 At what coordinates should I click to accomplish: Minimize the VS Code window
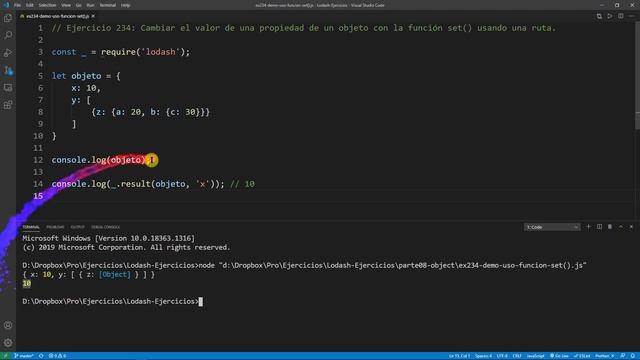tap(602, 5)
